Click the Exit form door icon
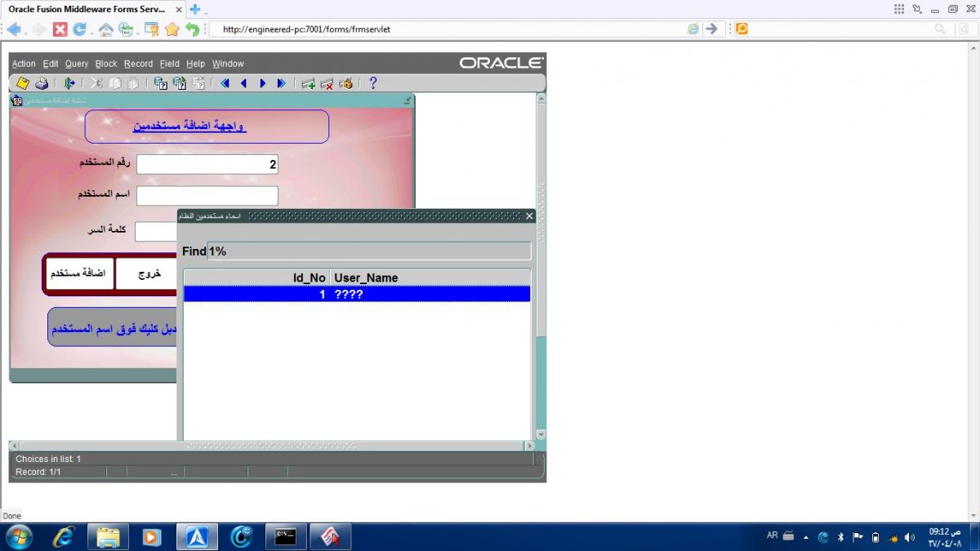The width and height of the screenshot is (980, 551). click(x=70, y=83)
